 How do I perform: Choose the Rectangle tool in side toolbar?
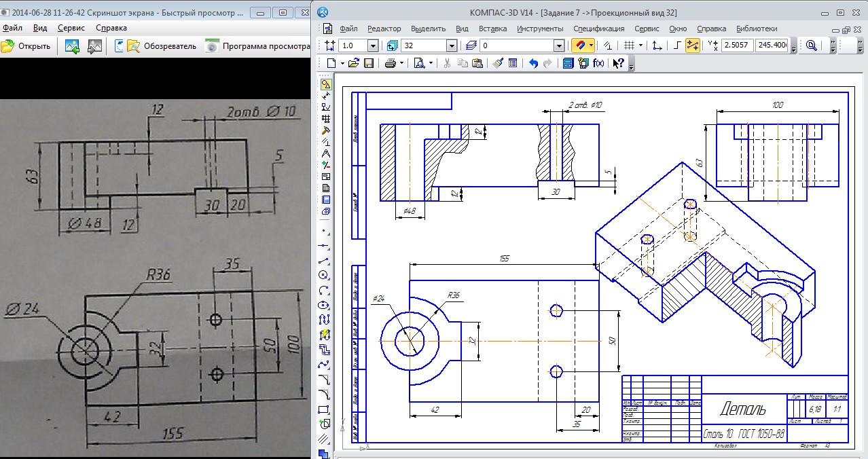(325, 409)
